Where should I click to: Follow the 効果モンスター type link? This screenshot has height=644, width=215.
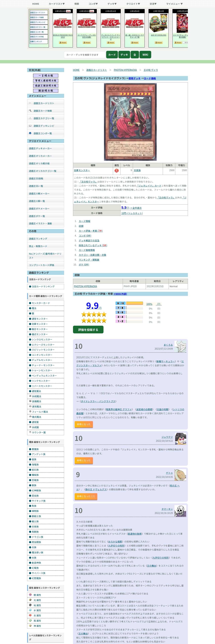pos(82,170)
